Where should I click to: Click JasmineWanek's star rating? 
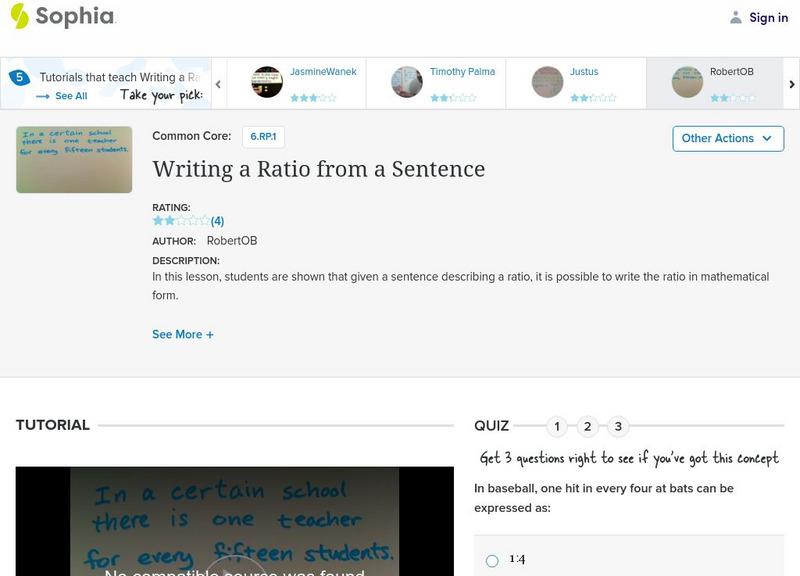point(313,98)
